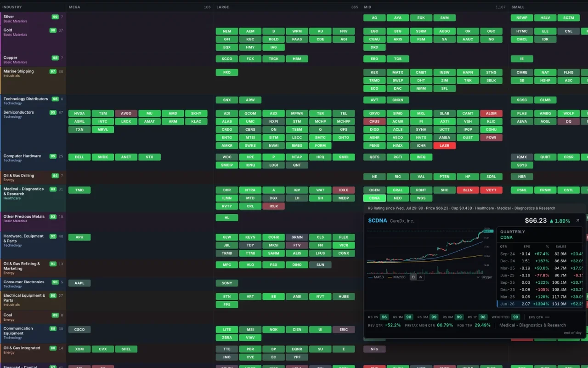Click the SMALL column header
The width and height of the screenshot is (588, 368).
point(518,7)
